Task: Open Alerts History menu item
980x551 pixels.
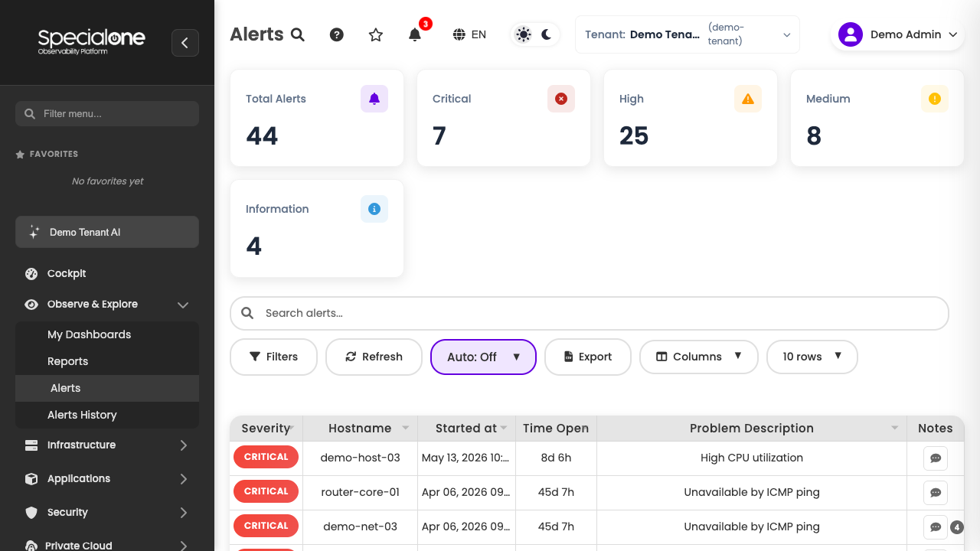Action: [107, 415]
